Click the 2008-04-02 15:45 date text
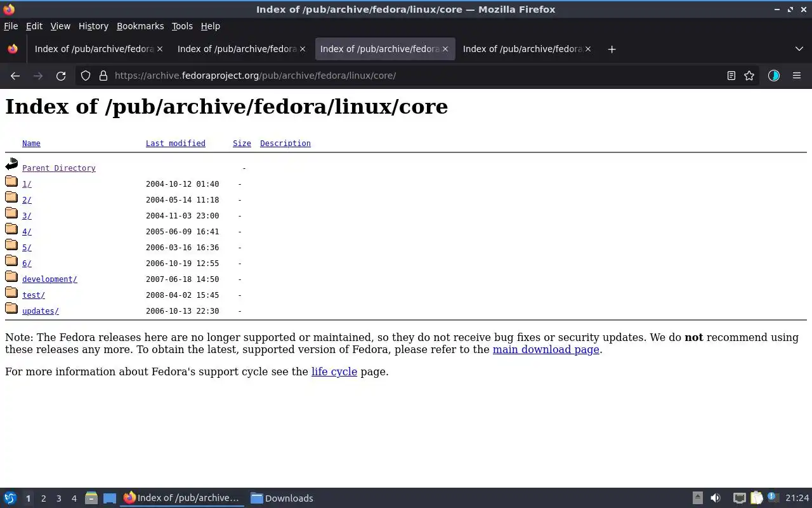The image size is (812, 508). point(182,295)
